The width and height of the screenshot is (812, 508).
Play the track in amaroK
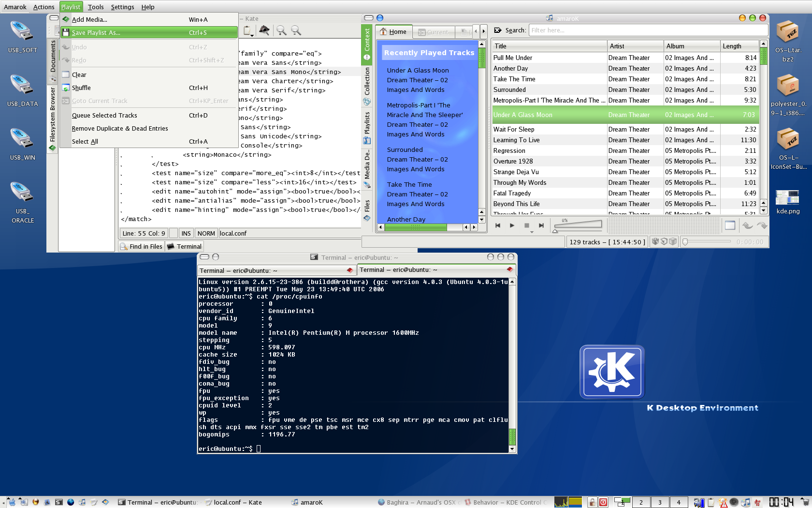(512, 225)
